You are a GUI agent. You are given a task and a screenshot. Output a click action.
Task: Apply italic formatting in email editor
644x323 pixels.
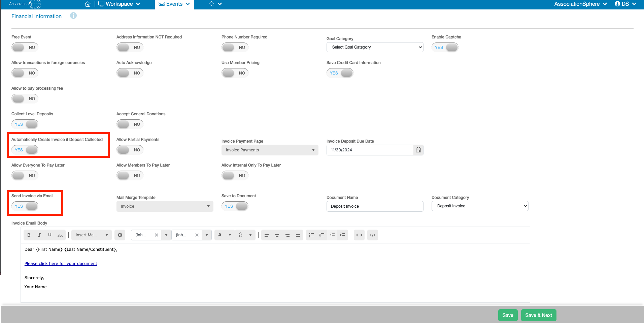[39, 235]
